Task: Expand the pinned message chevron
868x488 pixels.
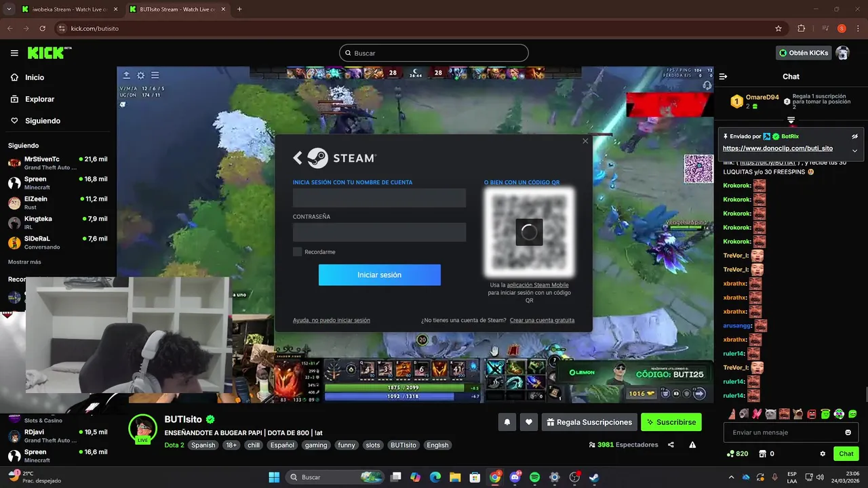Action: tap(854, 150)
